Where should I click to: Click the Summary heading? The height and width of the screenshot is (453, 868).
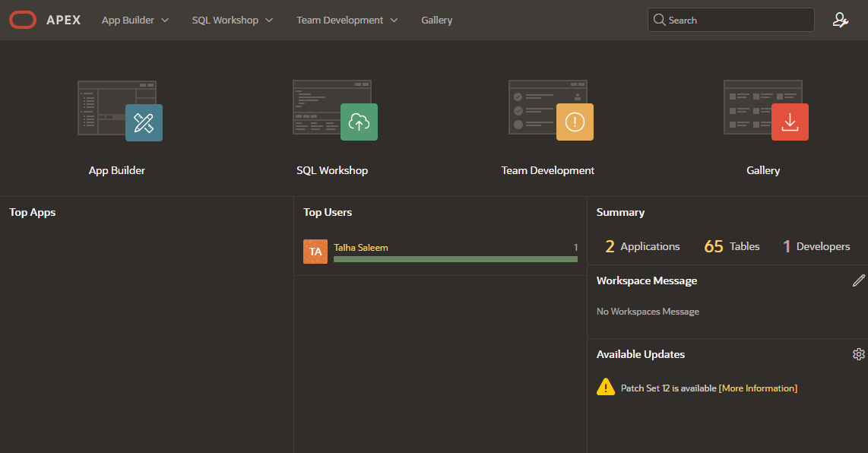pyautogui.click(x=620, y=212)
